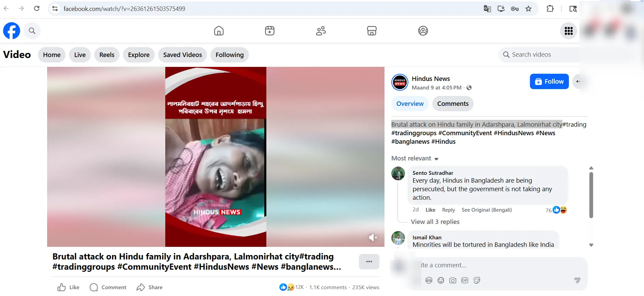Go to Facebook Home icon
The image size is (644, 296).
219,31
